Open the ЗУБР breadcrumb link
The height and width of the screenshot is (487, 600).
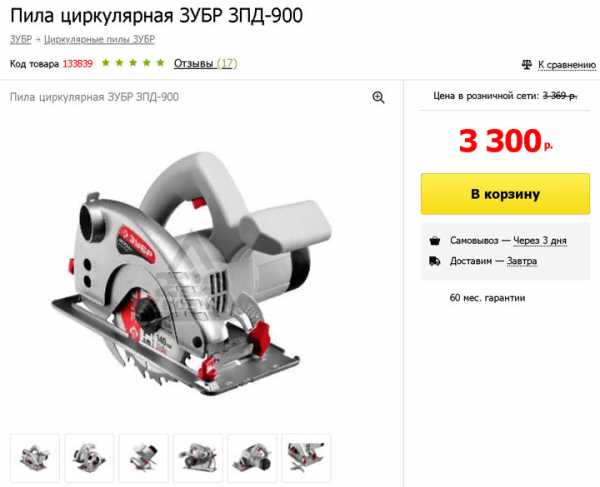tap(21, 39)
